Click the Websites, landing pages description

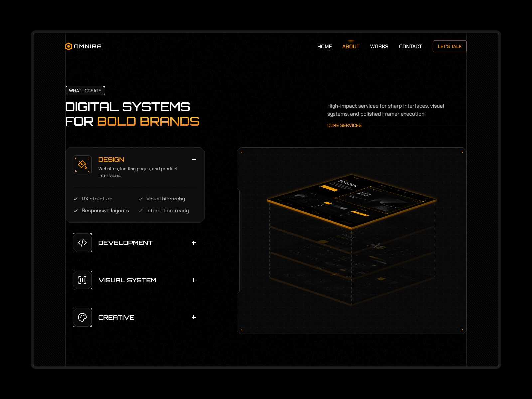pyautogui.click(x=138, y=172)
